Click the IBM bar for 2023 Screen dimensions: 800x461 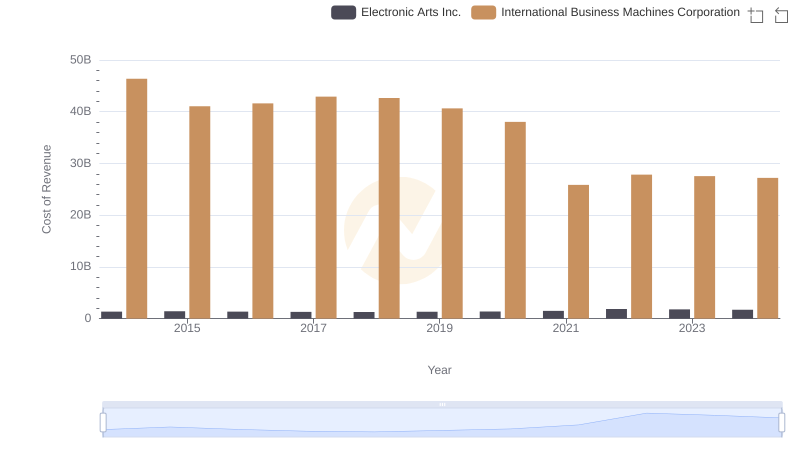pyautogui.click(x=705, y=247)
